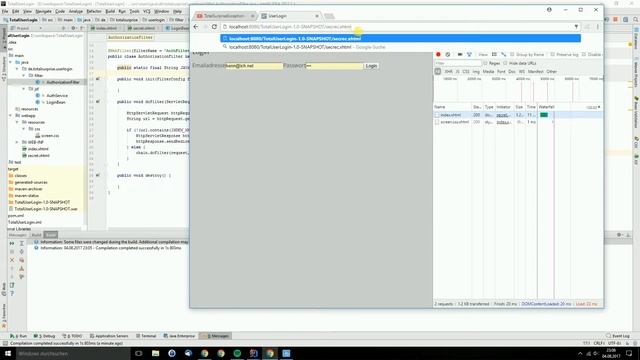Select the highlighted secret.xhtml URL suggestion
Screen dimensions: 640x360
tap(400, 38)
